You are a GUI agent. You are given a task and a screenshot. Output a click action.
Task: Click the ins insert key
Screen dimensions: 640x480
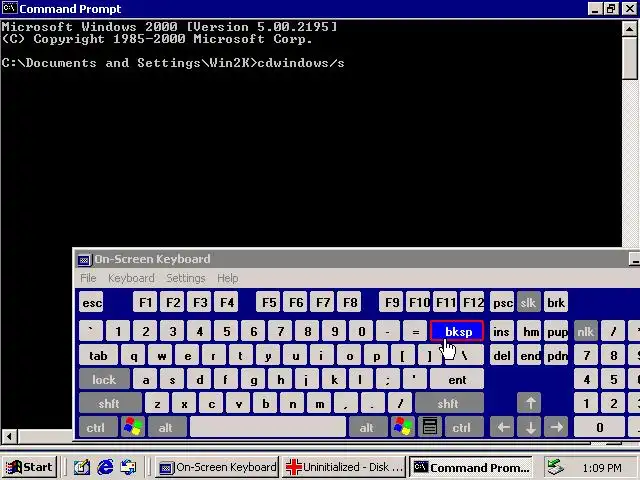tap(502, 331)
